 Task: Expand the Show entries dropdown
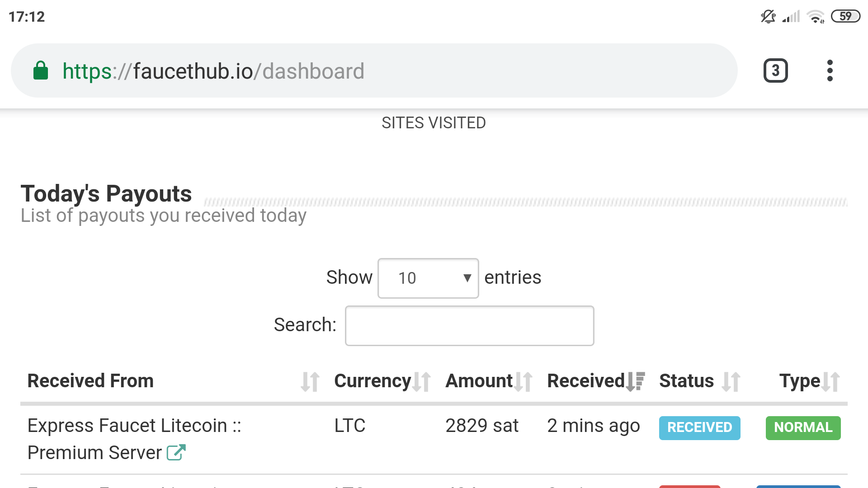click(428, 278)
